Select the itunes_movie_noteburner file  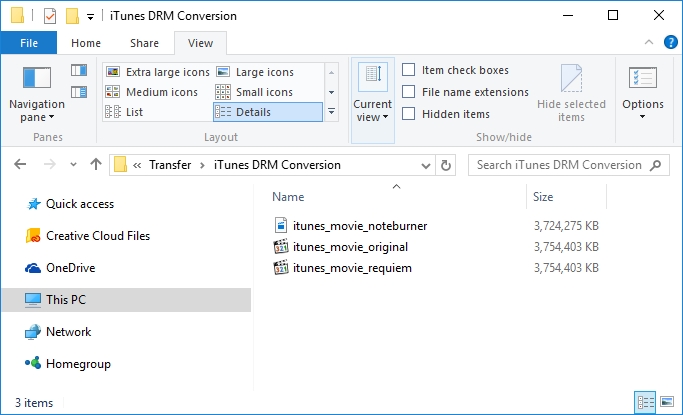(360, 226)
